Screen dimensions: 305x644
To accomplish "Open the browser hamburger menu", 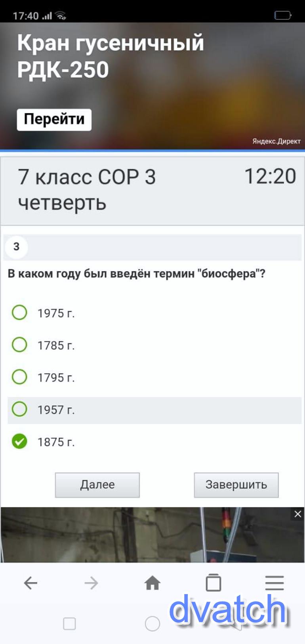I will tap(274, 583).
